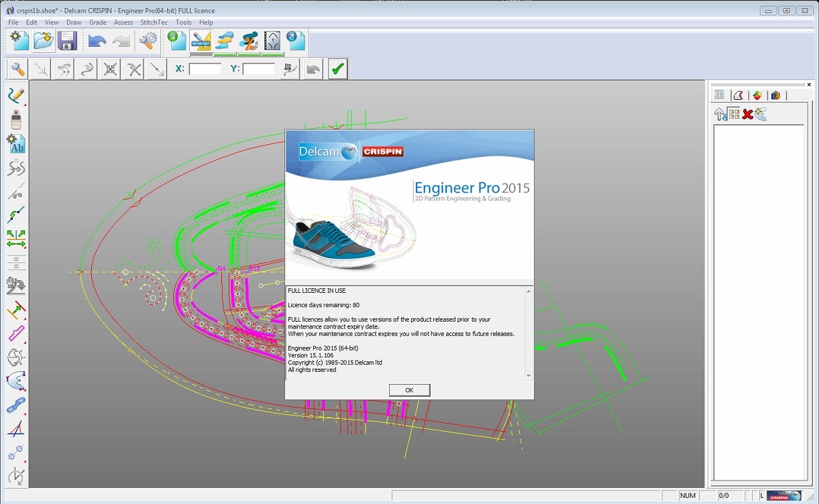Click the licence text scrollbar down arrow

point(529,375)
